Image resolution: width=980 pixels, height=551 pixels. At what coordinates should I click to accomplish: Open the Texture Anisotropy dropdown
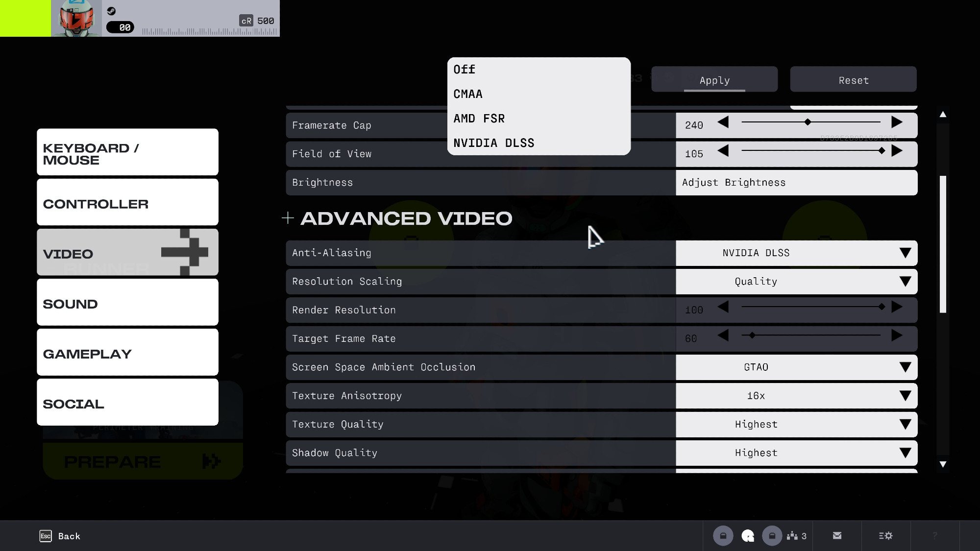click(x=796, y=396)
